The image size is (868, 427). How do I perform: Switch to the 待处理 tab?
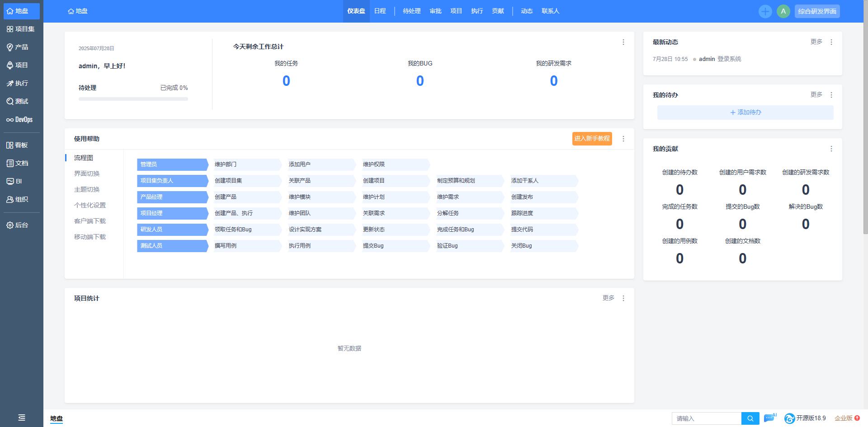(x=411, y=11)
